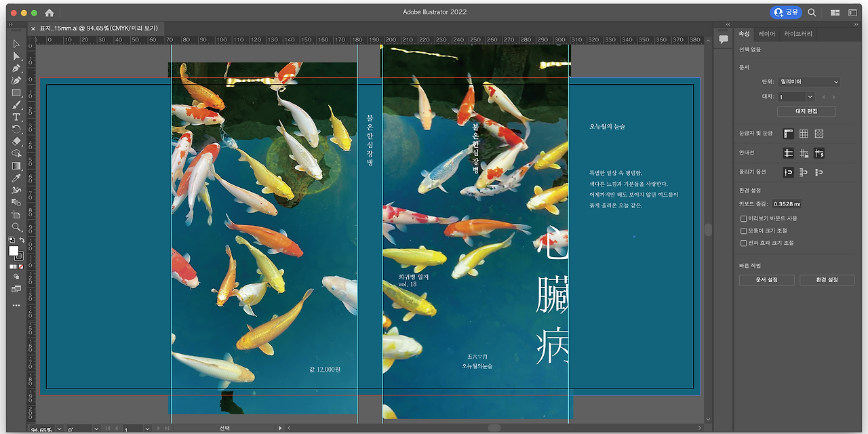Toggle the Smart Guides button
Image resolution: width=868 pixels, height=434 pixels.
tap(818, 153)
